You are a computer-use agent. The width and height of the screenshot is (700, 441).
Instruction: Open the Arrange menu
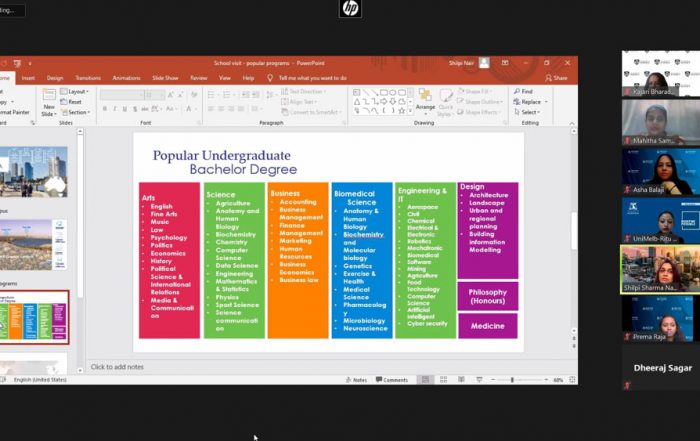(x=425, y=102)
